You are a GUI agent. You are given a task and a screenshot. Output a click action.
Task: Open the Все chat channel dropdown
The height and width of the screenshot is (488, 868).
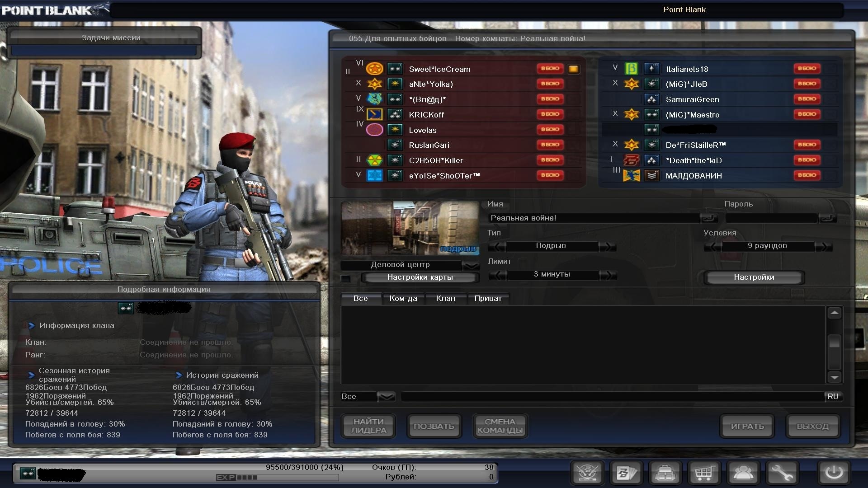[x=386, y=397]
